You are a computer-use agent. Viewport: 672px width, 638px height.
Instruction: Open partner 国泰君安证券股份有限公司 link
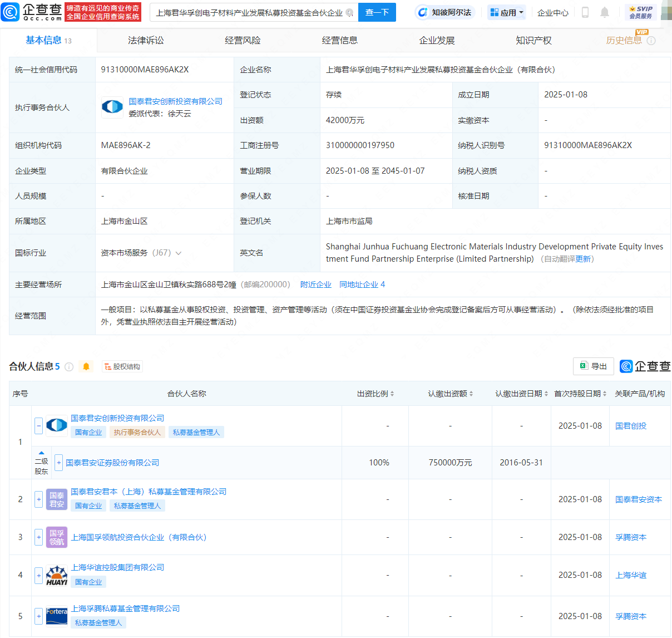click(112, 463)
